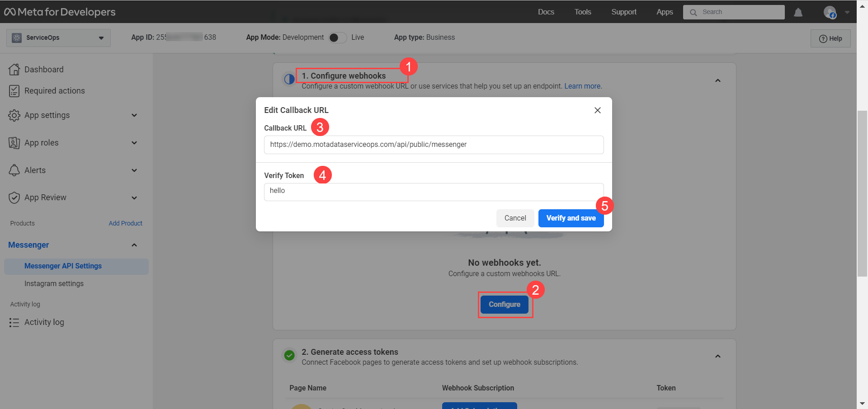Click inside the Callback URL field

pos(434,145)
